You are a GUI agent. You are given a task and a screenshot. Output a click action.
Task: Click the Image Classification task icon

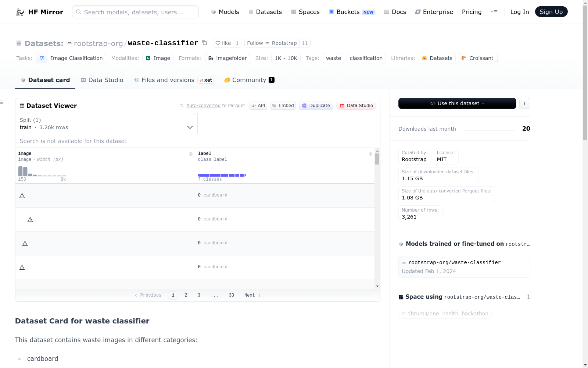click(42, 58)
